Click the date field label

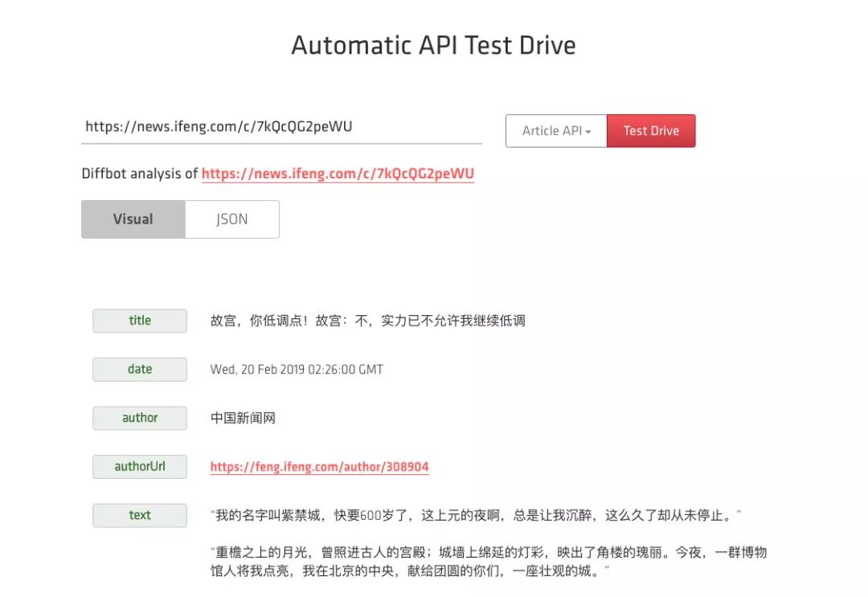[x=140, y=370]
